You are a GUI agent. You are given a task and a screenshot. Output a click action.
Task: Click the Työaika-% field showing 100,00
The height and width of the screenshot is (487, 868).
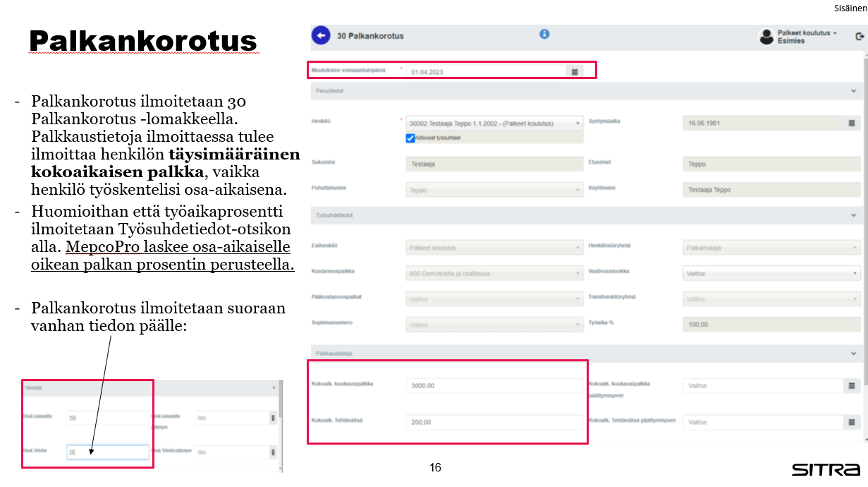(x=769, y=324)
